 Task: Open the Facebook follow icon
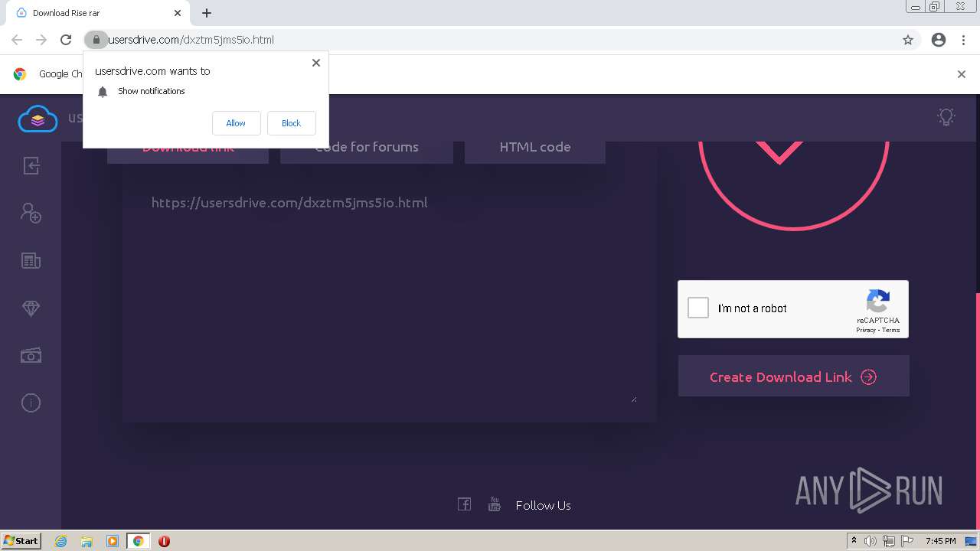pyautogui.click(x=464, y=504)
